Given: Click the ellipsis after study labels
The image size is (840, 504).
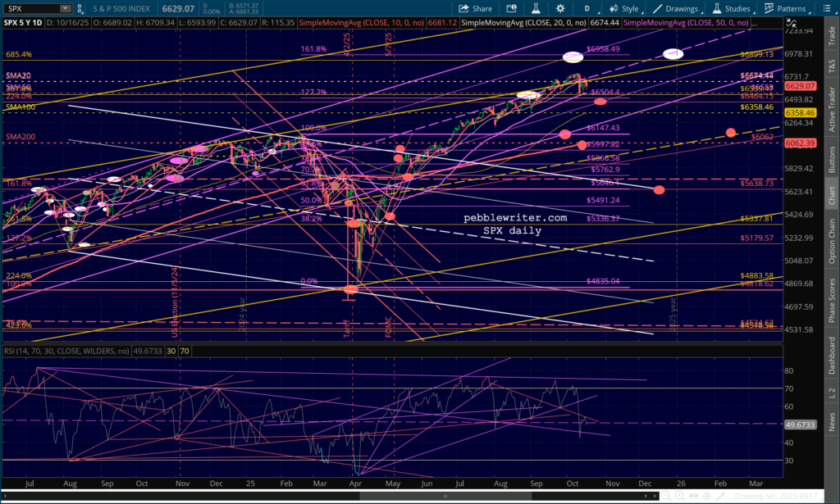Looking at the screenshot, I should pyautogui.click(x=755, y=23).
